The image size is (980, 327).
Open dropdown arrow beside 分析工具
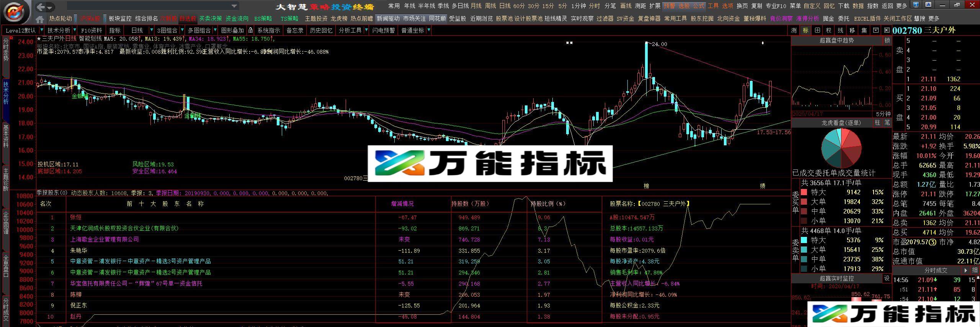point(366,30)
